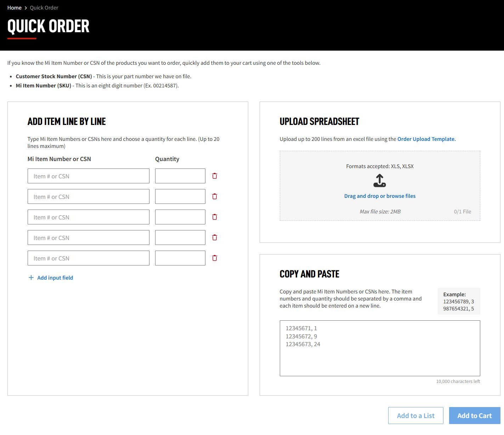Screen dimensions: 504x435
Task: Click inside the copy and paste textarea
Action: (380, 348)
